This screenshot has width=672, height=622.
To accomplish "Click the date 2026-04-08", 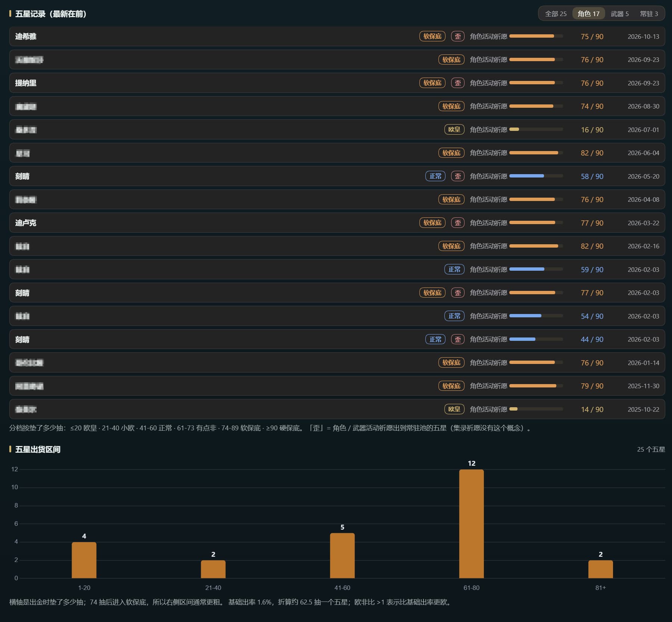I will point(643,200).
